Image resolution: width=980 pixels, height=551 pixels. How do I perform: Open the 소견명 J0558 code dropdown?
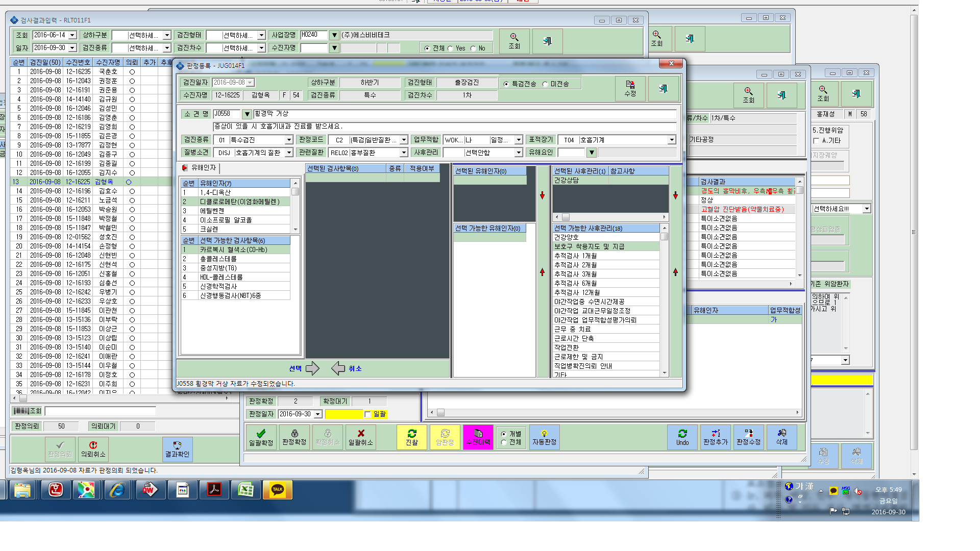click(247, 114)
